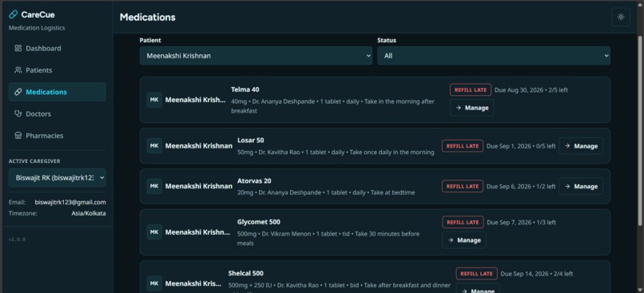Click the Telma 40 medication name
Viewport: 644px width, 293px height.
point(244,89)
